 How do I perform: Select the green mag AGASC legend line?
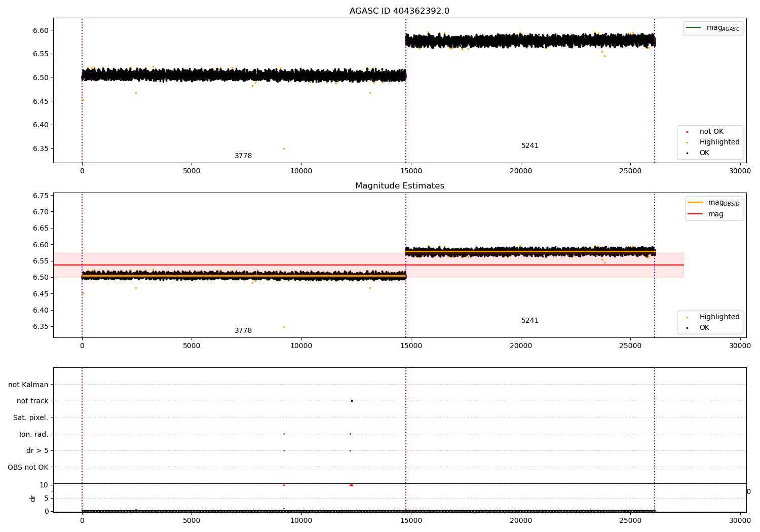click(694, 28)
